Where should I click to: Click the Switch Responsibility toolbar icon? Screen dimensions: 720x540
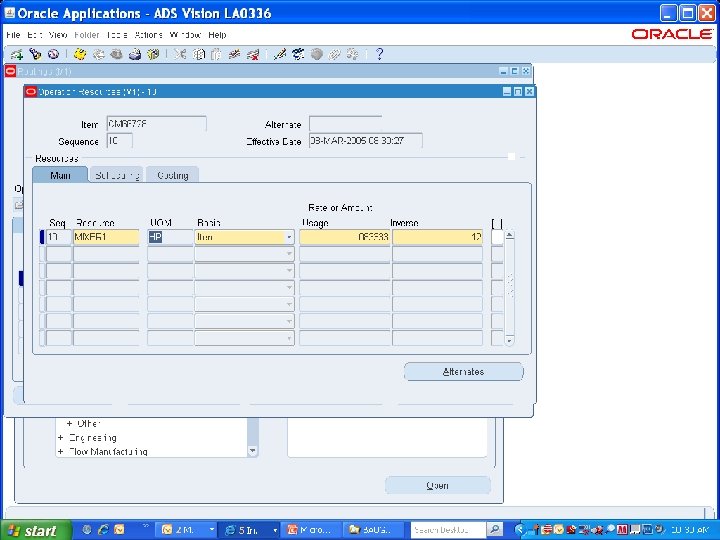point(116,55)
